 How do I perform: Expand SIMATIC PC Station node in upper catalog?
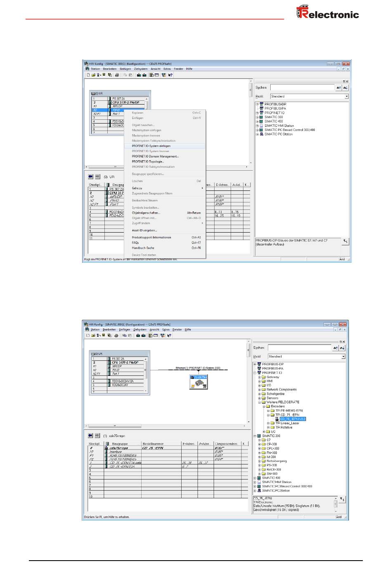tap(257, 134)
